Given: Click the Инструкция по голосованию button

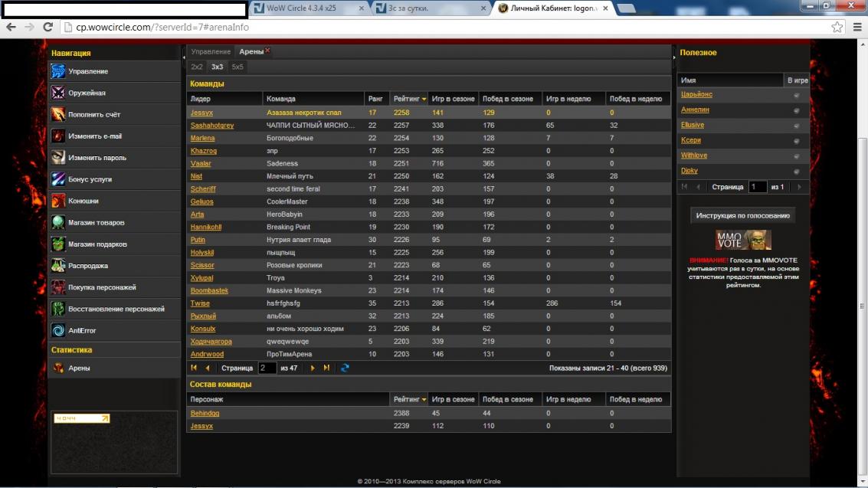Looking at the screenshot, I should pyautogui.click(x=742, y=216).
